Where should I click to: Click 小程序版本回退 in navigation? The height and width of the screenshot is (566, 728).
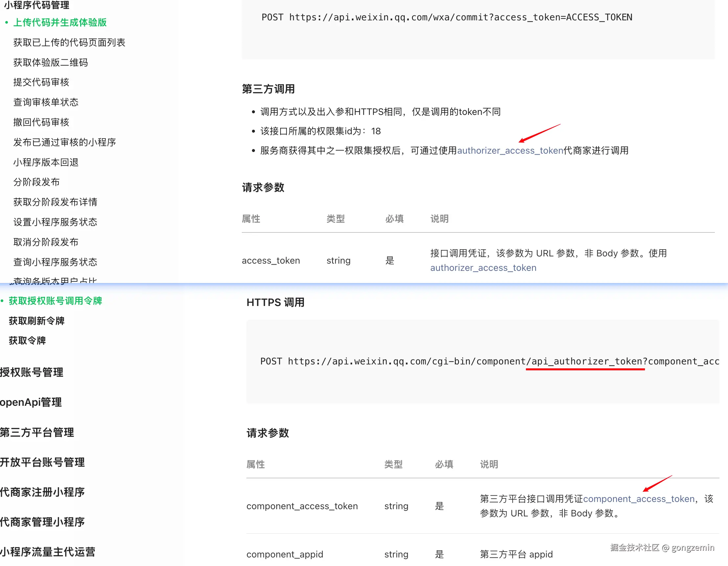pyautogui.click(x=46, y=162)
